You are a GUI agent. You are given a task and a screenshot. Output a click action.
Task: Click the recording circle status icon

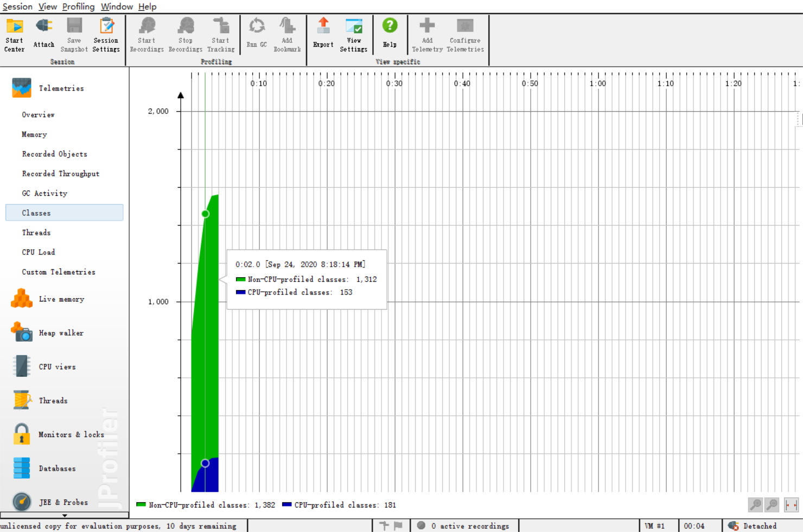[x=421, y=525]
